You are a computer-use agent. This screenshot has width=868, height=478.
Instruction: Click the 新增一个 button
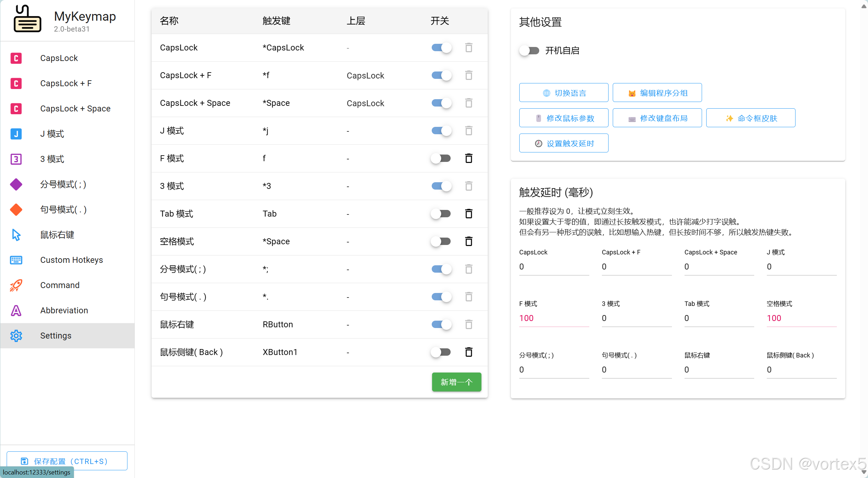tap(457, 382)
